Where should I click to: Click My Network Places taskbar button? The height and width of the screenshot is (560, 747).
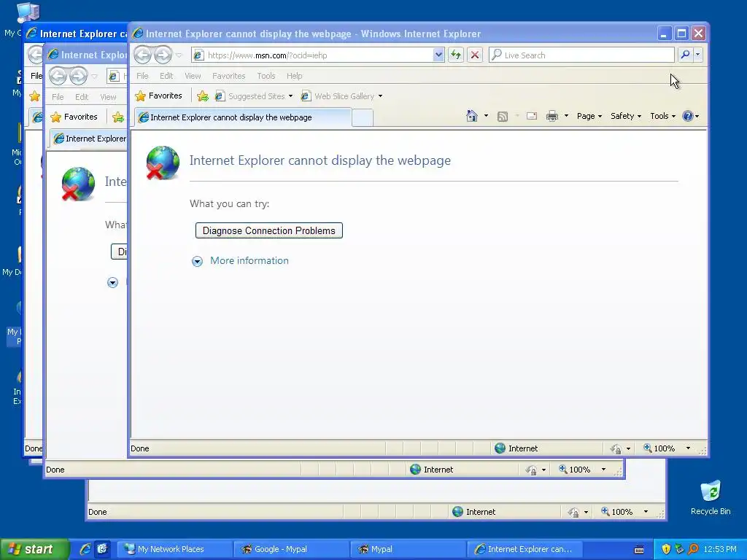(174, 549)
